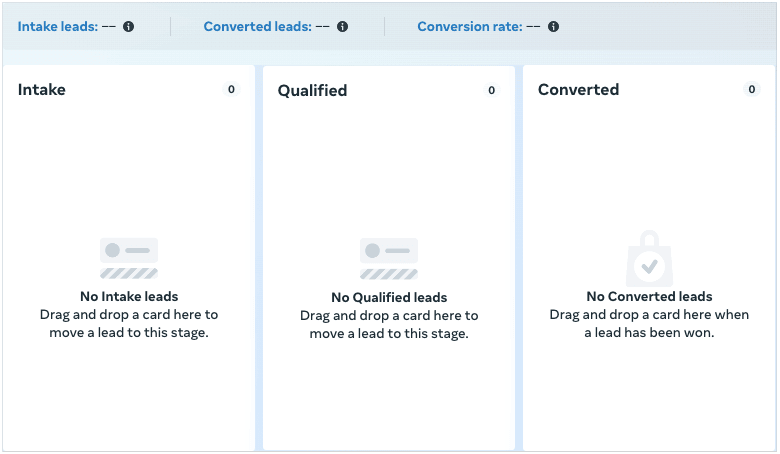Select the Converted leads metric label

[x=257, y=27]
